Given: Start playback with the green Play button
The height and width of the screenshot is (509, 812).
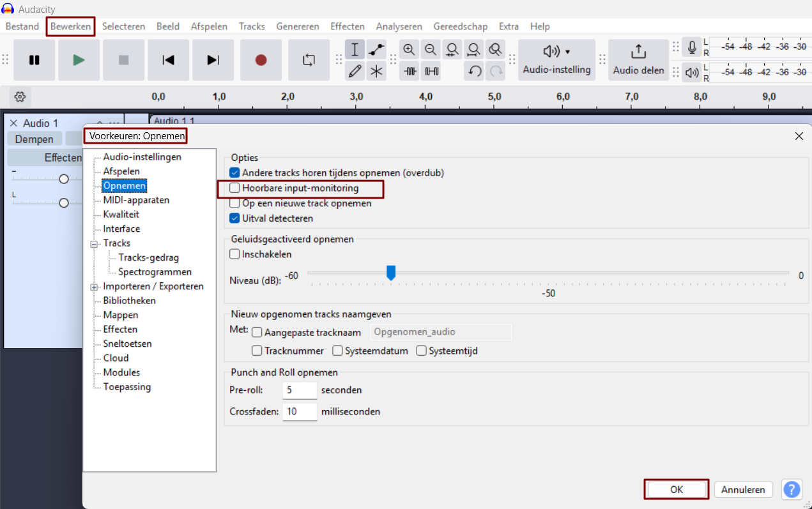Looking at the screenshot, I should point(79,60).
